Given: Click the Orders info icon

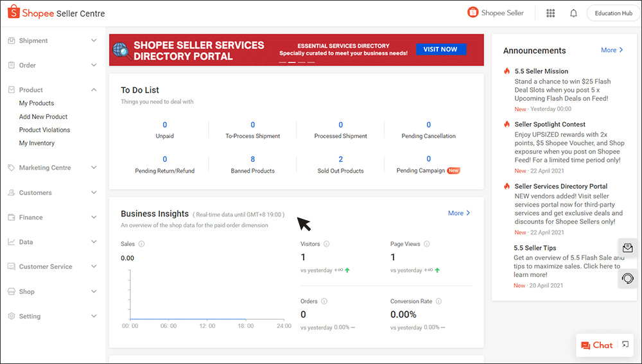Looking at the screenshot, I should pyautogui.click(x=324, y=301).
